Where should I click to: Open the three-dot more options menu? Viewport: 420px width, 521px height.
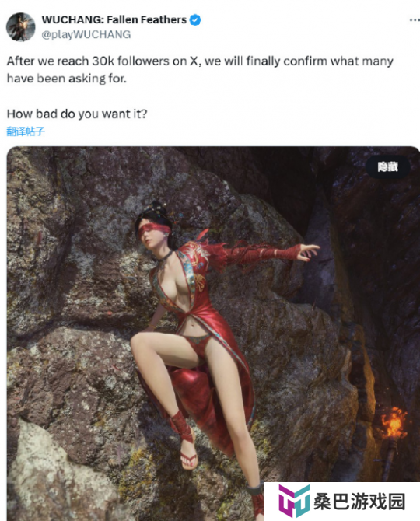(415, 20)
